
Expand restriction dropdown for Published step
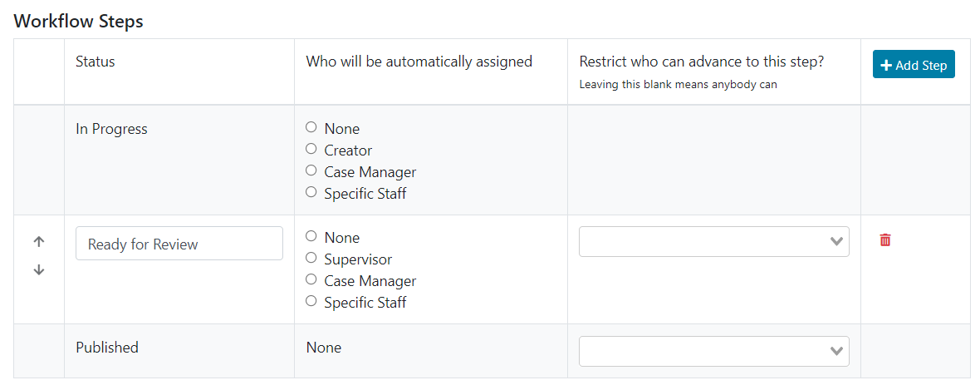click(x=713, y=351)
